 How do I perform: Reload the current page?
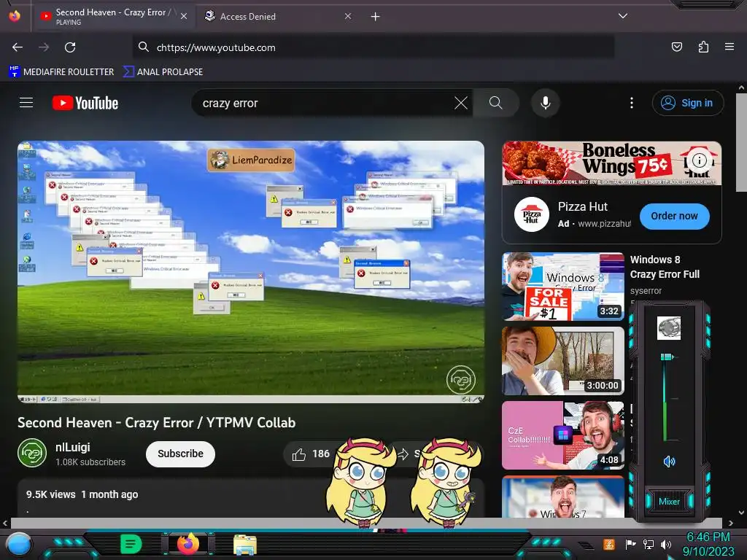(70, 47)
